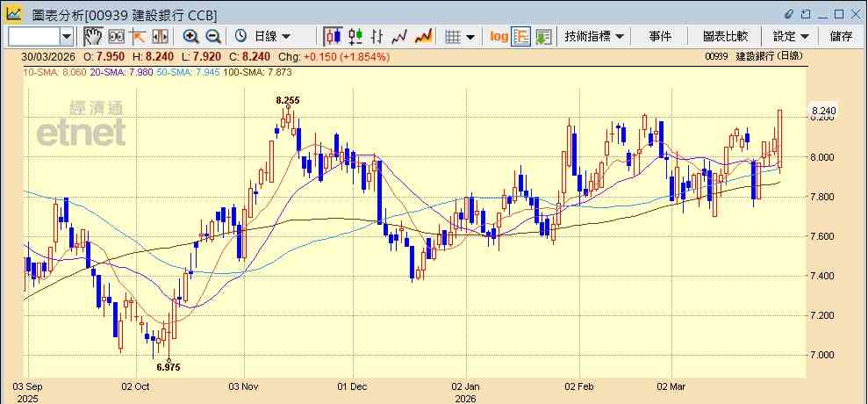Click the Chg: +0.150 (+1.854%) value
Image resolution: width=868 pixels, height=404 pixels.
point(334,56)
